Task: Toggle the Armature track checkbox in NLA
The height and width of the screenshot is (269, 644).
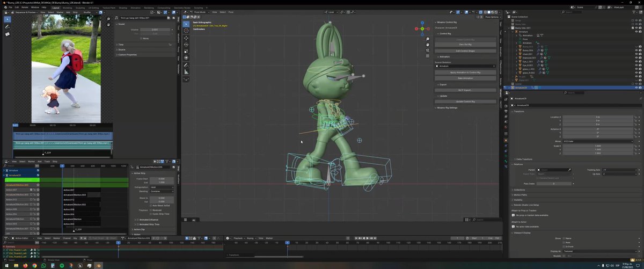Action: point(38,171)
